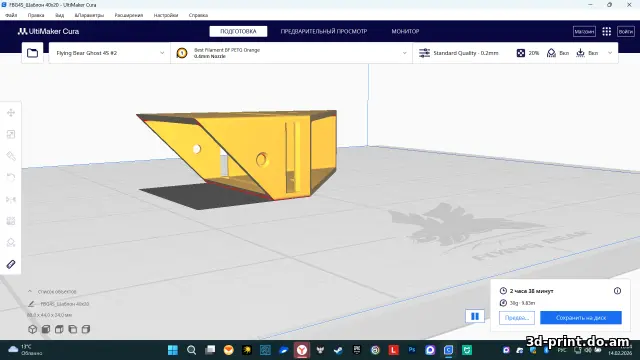Image resolution: width=640 pixels, height=360 pixels.
Task: Click the weather widget in the taskbar
Action: (25, 350)
